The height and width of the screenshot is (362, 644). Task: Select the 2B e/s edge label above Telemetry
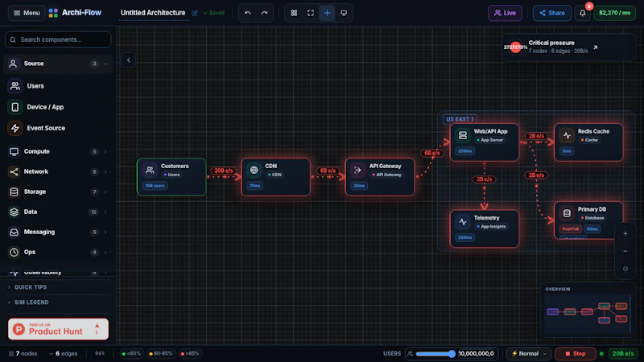click(485, 179)
